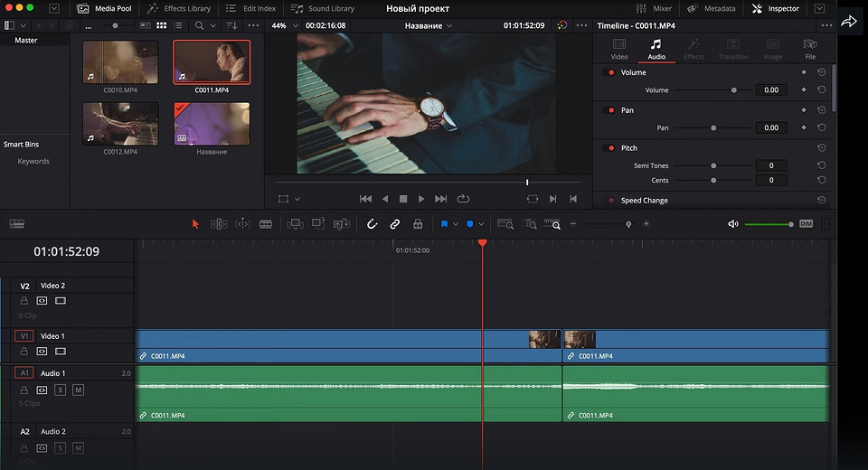Switch Inspector to File tab

pos(810,50)
